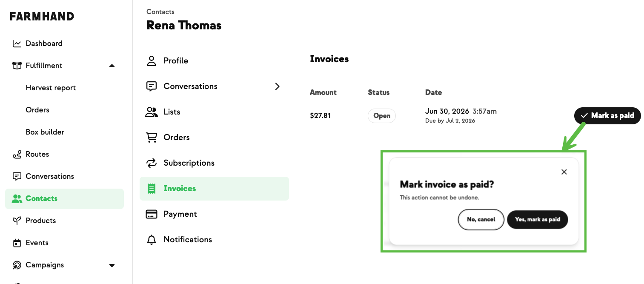The image size is (644, 284).
Task: Click the Conversations speech bubble icon in sidebar
Action: click(x=17, y=176)
